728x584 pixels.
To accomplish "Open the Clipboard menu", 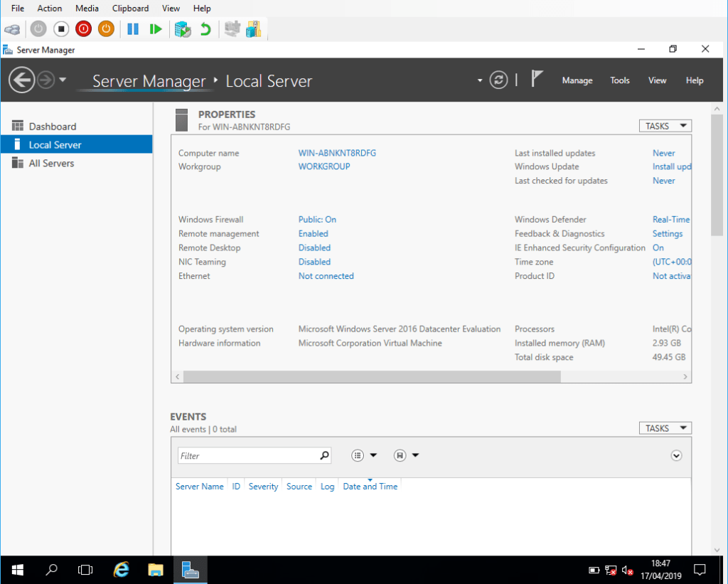I will tap(131, 9).
